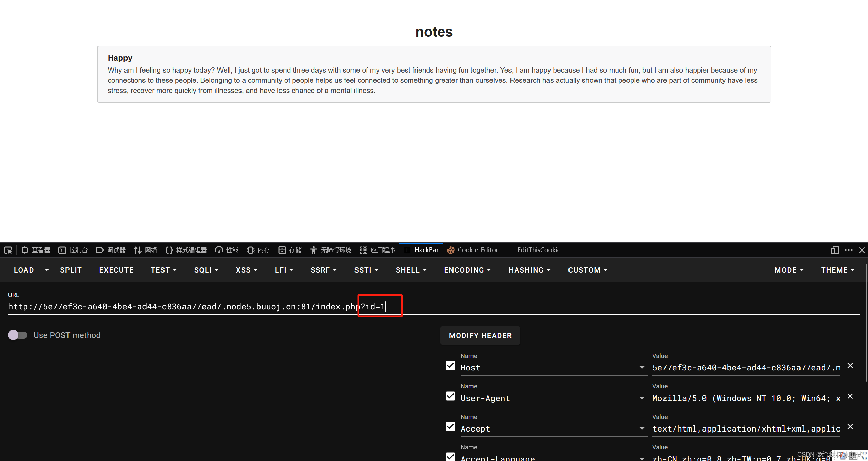
Task: Open the ENCODING dropdown
Action: click(467, 270)
